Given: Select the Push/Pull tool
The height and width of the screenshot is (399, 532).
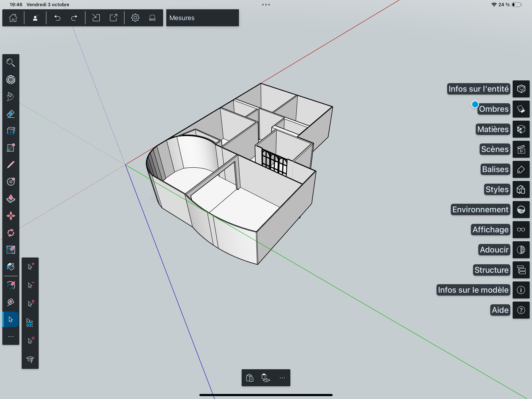Looking at the screenshot, I should pyautogui.click(x=11, y=199).
